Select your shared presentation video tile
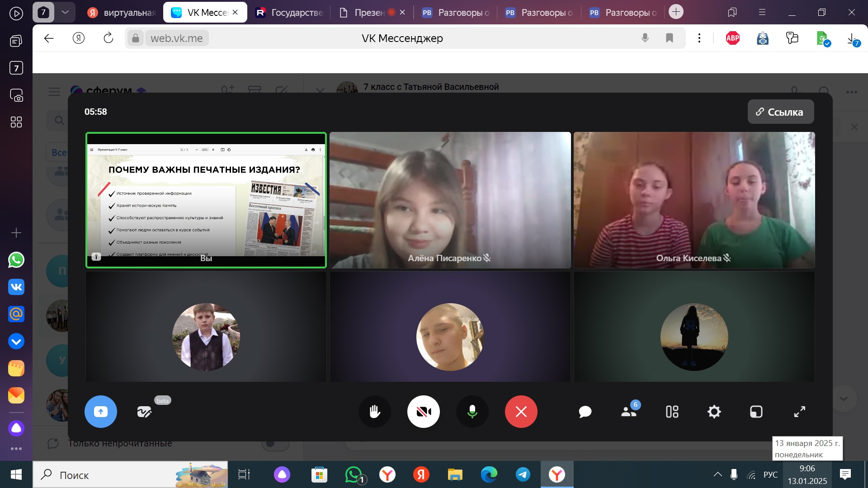 pyautogui.click(x=206, y=200)
